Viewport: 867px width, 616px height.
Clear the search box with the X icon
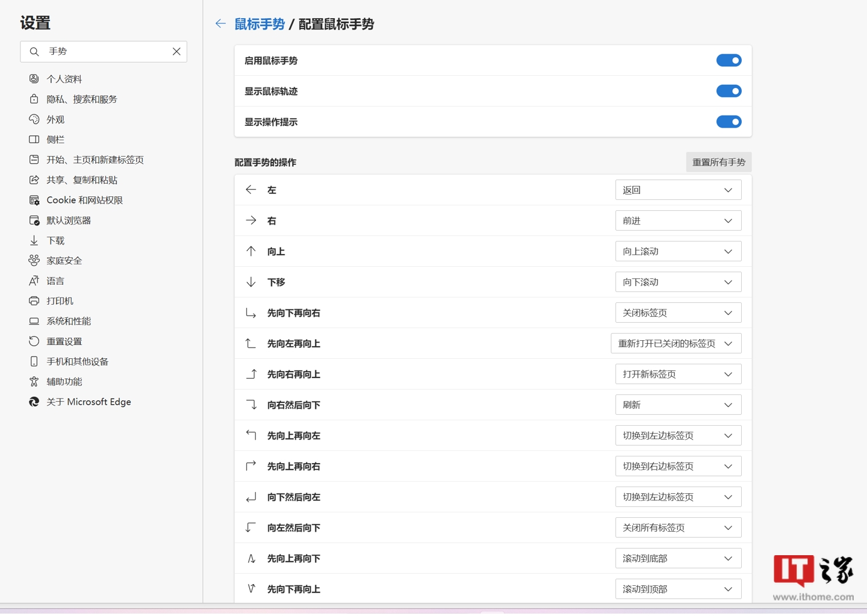[176, 52]
